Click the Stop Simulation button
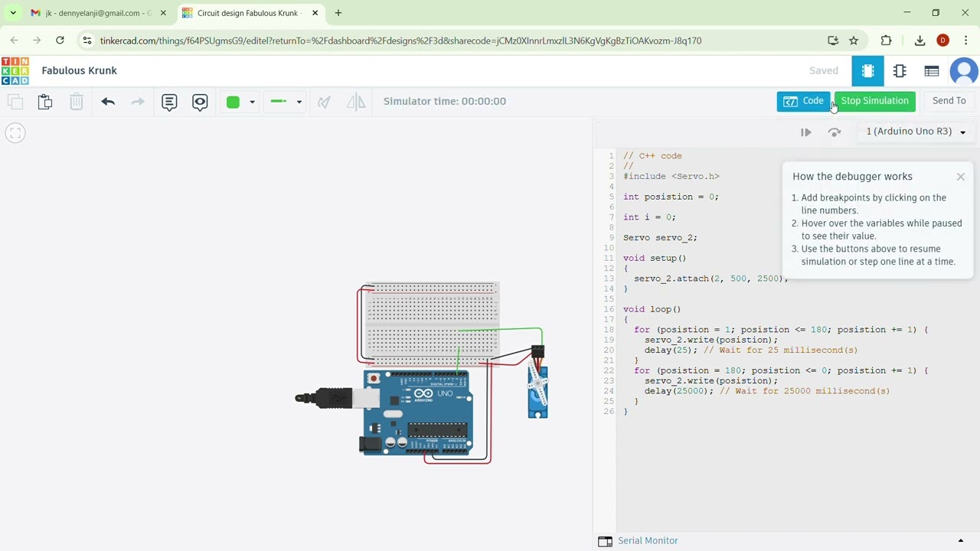This screenshot has height=551, width=980. [874, 101]
